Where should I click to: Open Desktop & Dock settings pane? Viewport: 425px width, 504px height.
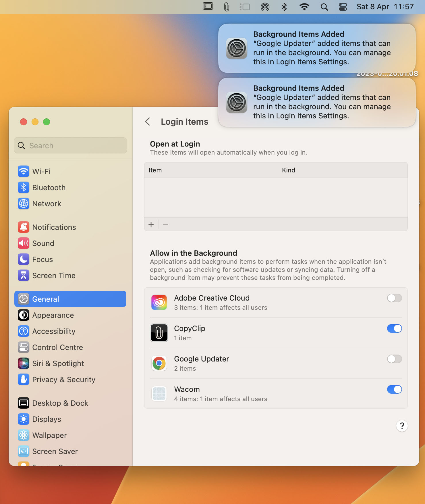click(60, 403)
